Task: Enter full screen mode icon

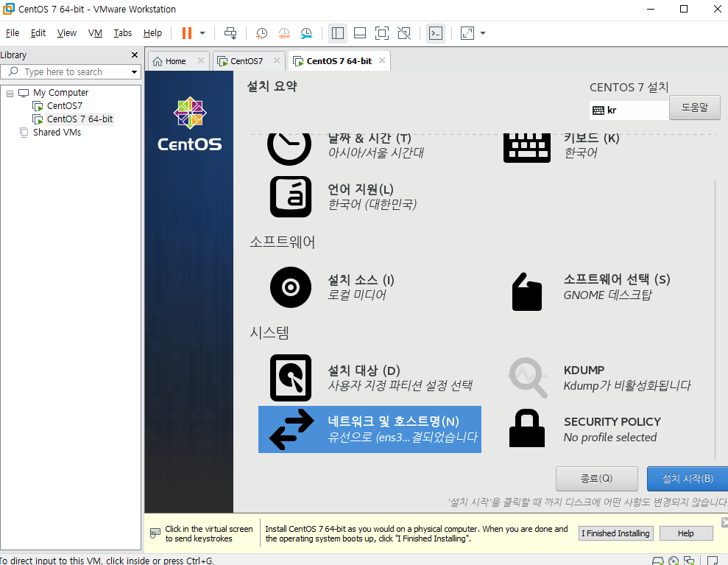Action: [x=381, y=33]
